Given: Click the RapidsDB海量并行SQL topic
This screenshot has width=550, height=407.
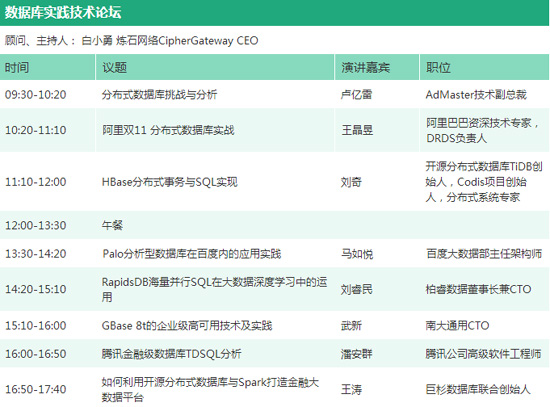Looking at the screenshot, I should pos(214,289).
